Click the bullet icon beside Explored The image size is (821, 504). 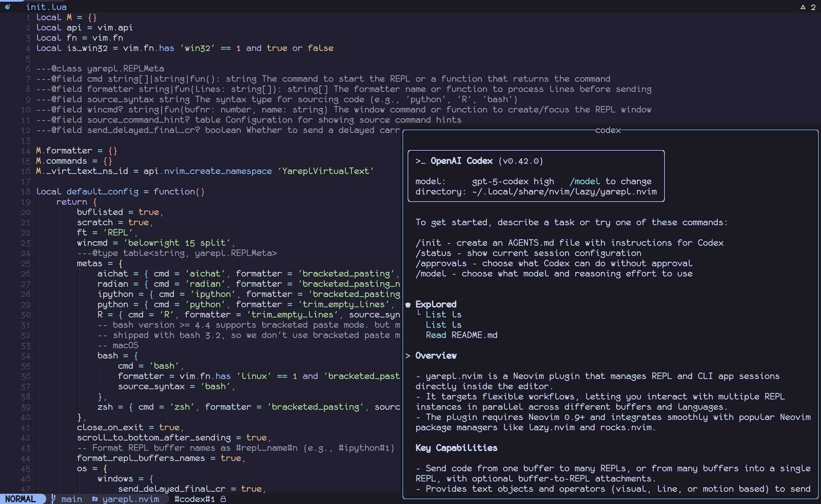coord(408,304)
